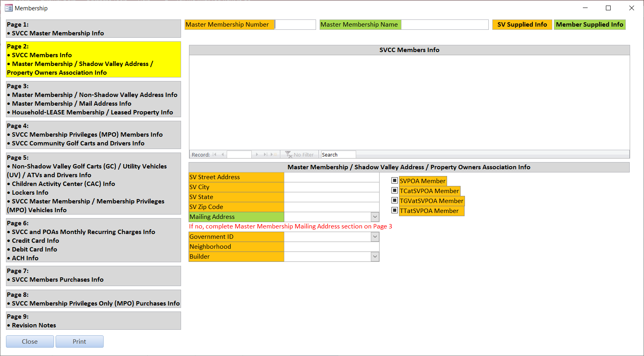
Task: Minimize the Membership window
Action: 585,8
